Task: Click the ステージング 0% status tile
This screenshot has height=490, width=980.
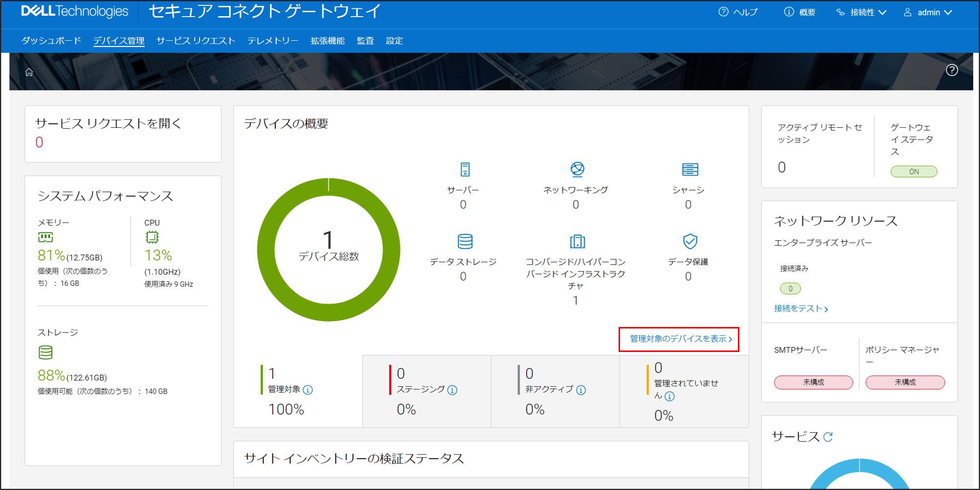Action: 427,391
